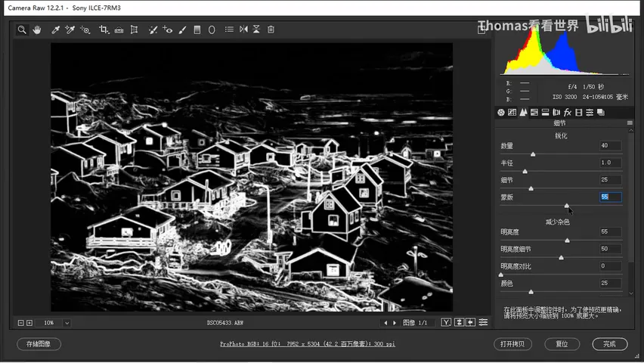Image resolution: width=644 pixels, height=363 pixels.
Task: Click the 打开拷贝 button
Action: pos(512,344)
